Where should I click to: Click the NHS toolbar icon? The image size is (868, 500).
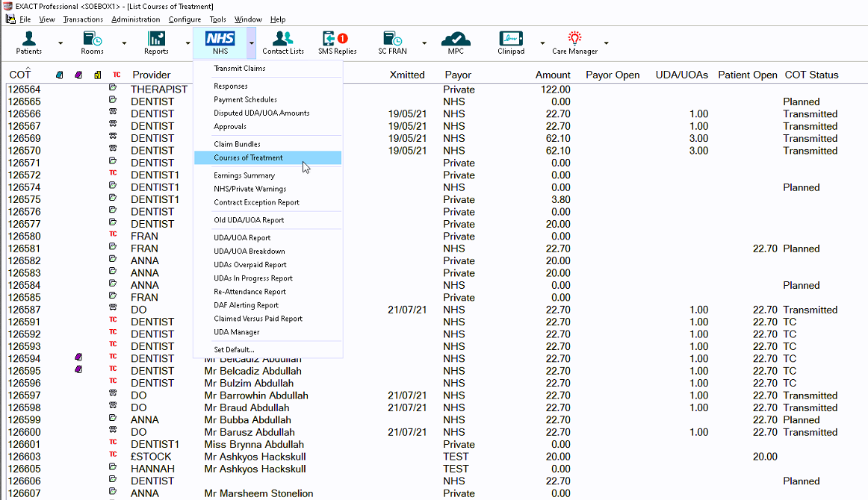[220, 43]
